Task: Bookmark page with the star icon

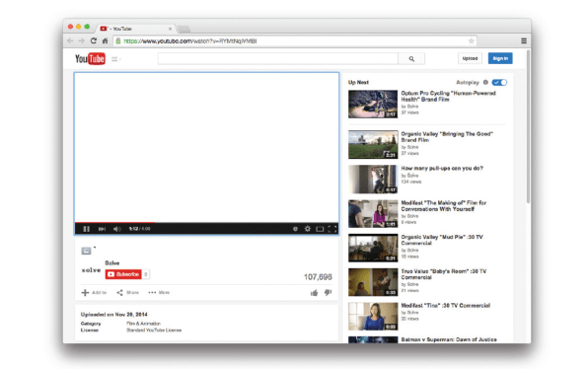Action: coord(472,40)
